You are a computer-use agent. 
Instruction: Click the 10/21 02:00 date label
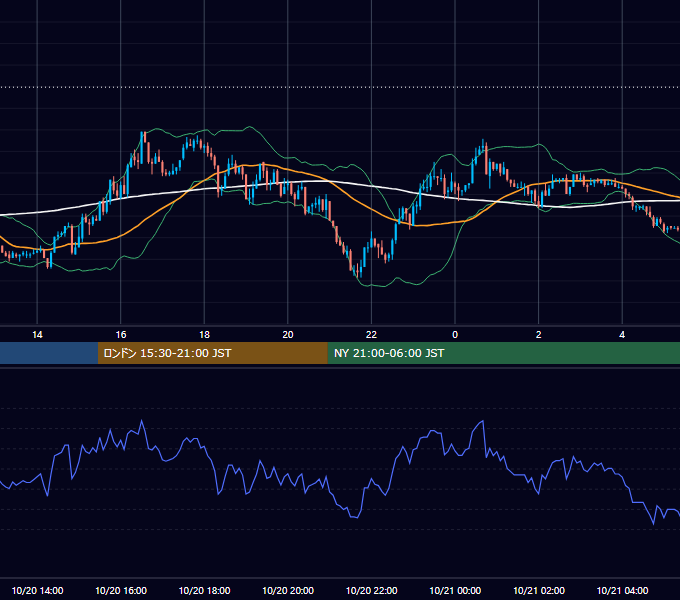[x=539, y=590]
